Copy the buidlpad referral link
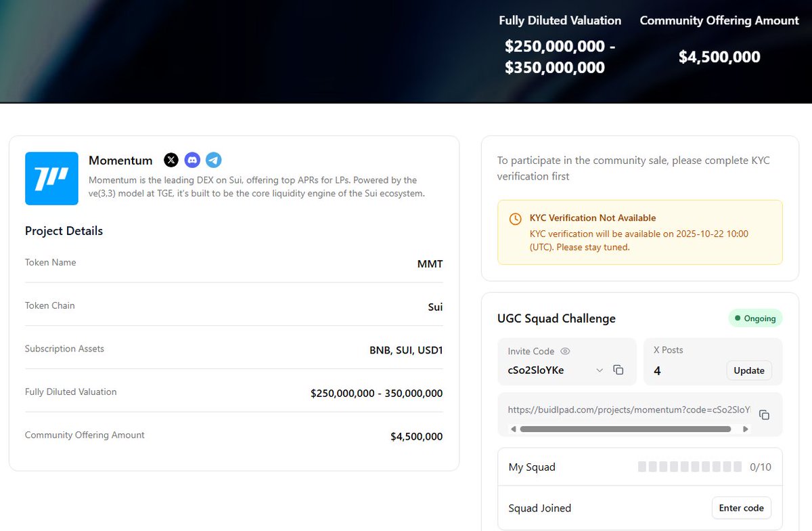The image size is (812, 531). pyautogui.click(x=764, y=415)
